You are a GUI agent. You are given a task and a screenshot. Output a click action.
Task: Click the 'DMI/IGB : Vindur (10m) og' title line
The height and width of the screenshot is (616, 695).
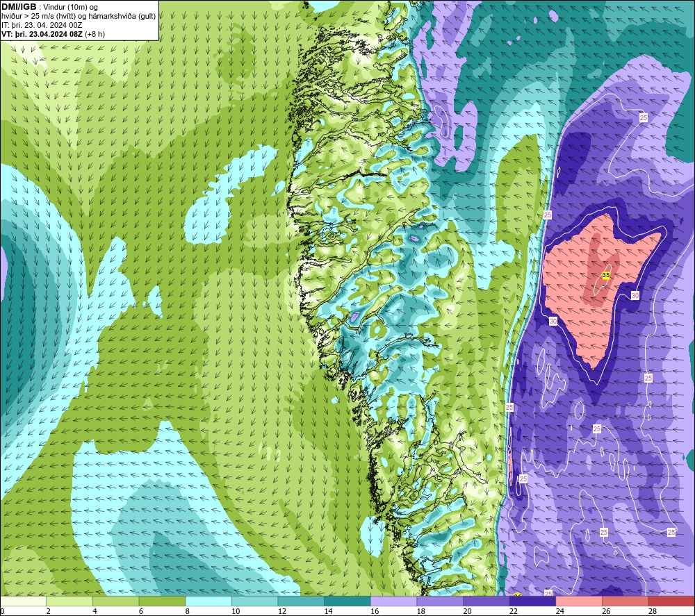click(49, 7)
